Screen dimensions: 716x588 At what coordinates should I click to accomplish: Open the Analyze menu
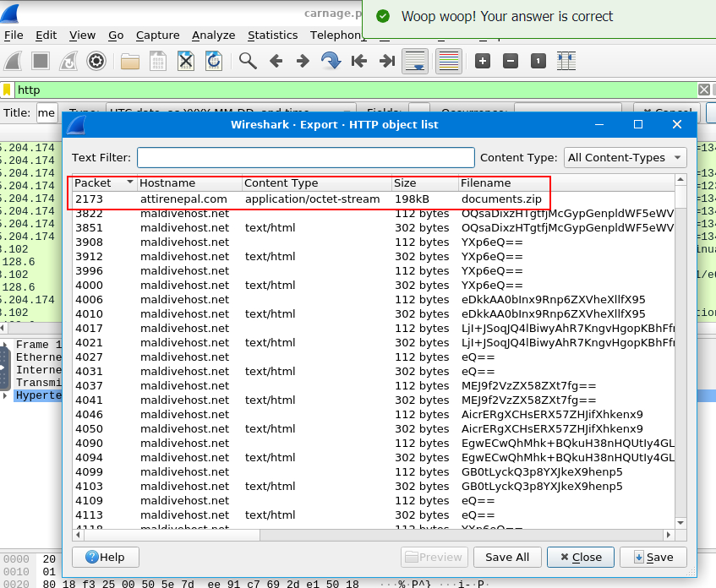click(x=213, y=35)
